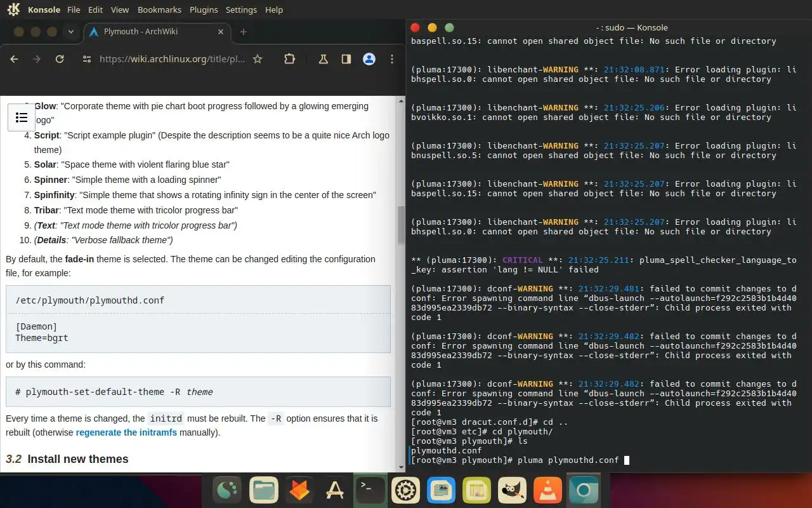812x508 pixels.
Task: Close the sudo Konsole window
Action: click(x=415, y=27)
